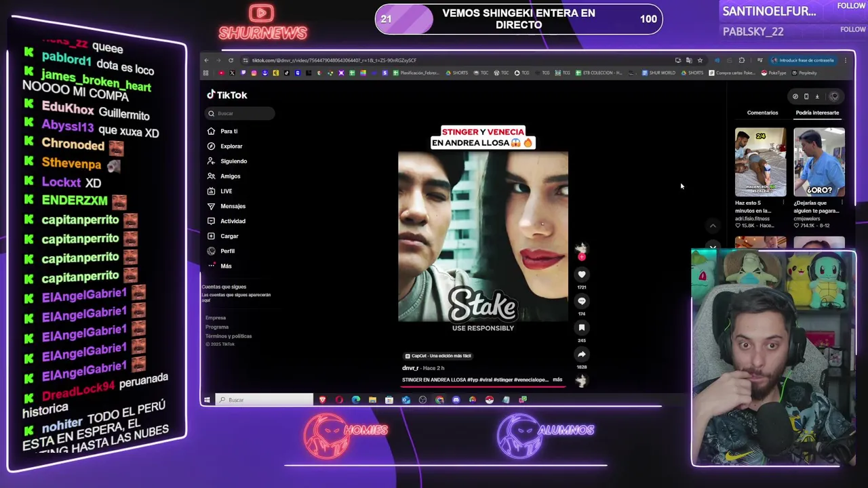Open Microsoft Store from taskbar

389,400
